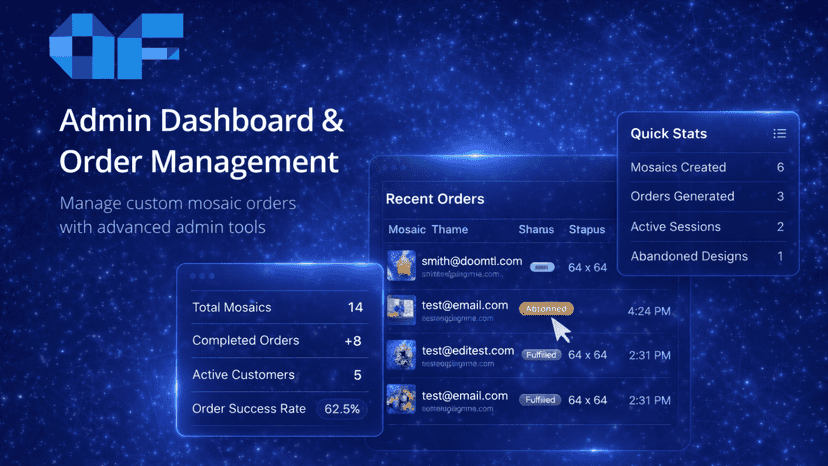828x466 pixels.
Task: Click the status badge on smith@doomtl.com row
Action: point(542,267)
